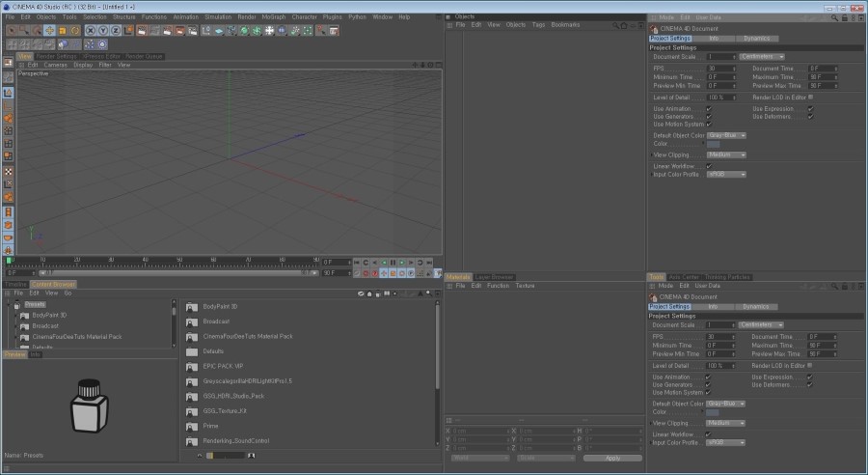Toggle Use Animation checkbox in upper panel
The width and height of the screenshot is (868, 475).
click(709, 109)
